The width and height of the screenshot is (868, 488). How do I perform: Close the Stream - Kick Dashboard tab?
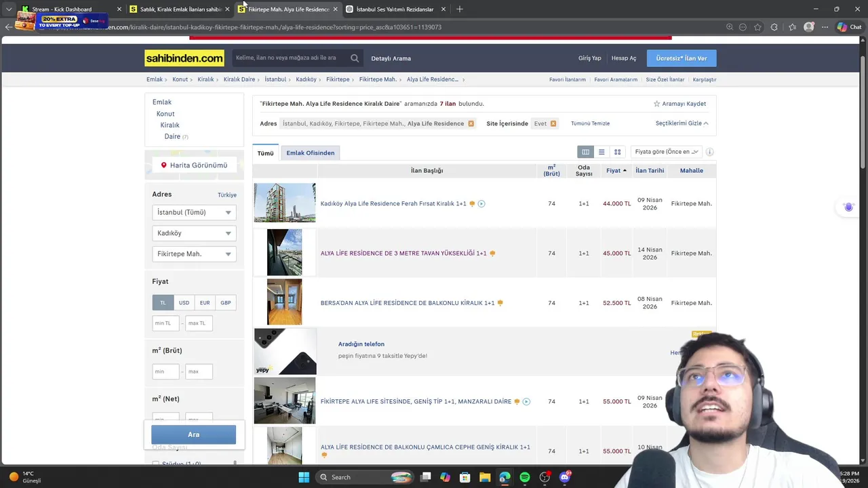click(x=119, y=9)
